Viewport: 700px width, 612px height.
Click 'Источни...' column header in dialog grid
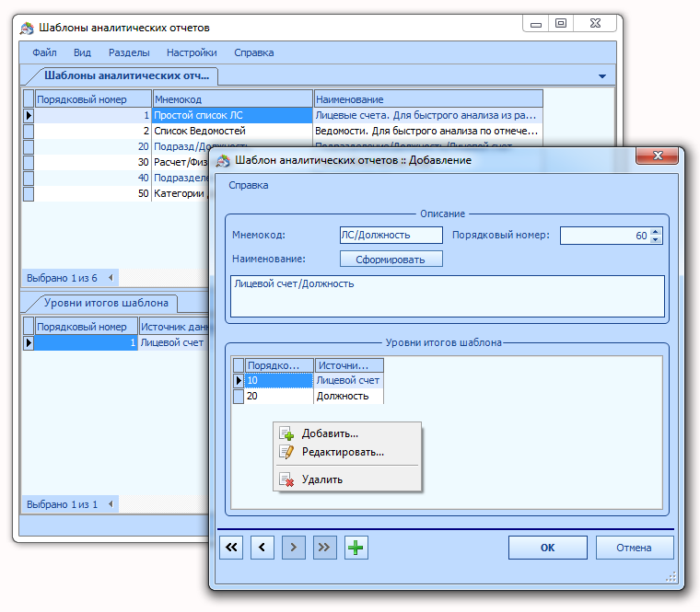coord(349,365)
